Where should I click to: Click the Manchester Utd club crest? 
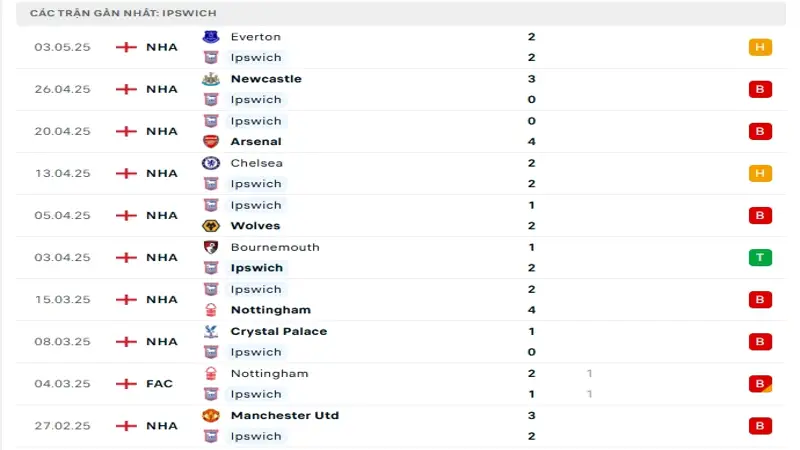pyautogui.click(x=210, y=415)
